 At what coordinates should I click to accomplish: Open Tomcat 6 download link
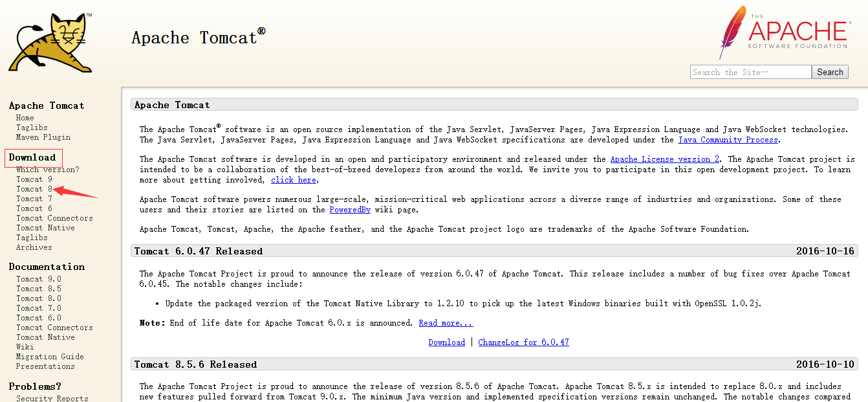coord(34,208)
